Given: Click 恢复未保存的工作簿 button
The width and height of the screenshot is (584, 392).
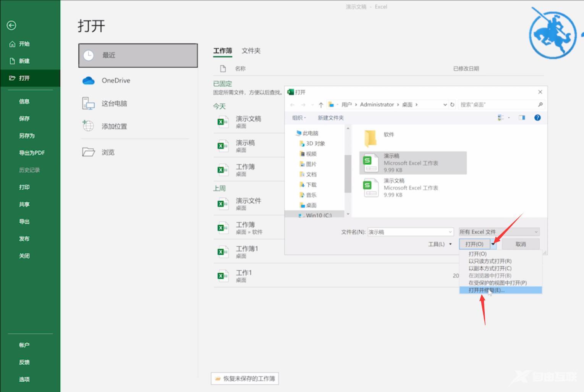Looking at the screenshot, I should [x=245, y=379].
